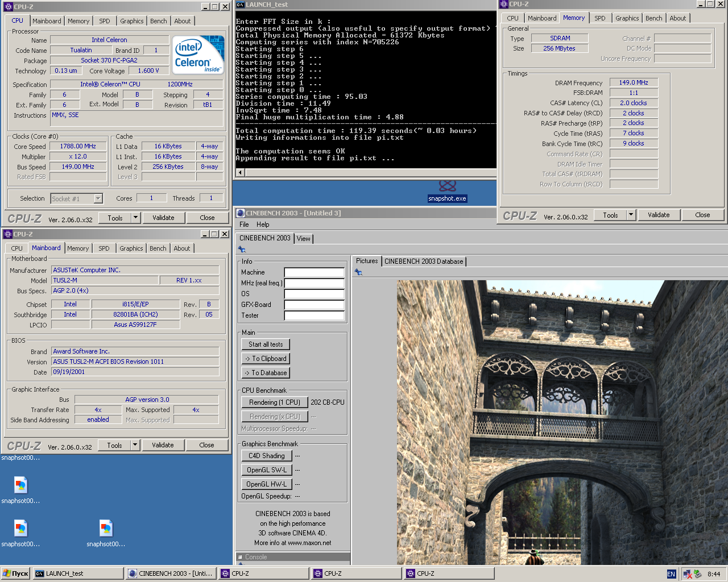This screenshot has width=728, height=582.
Task: Open the CINEBENCH 2003 Database tab
Action: [x=424, y=261]
